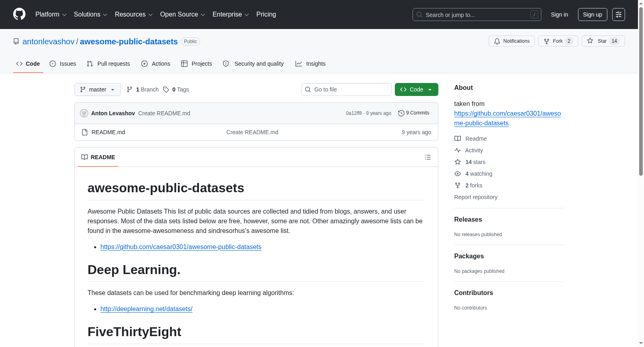Open the antonlevashov profile link
Image resolution: width=644 pixels, height=347 pixels.
pyautogui.click(x=48, y=42)
